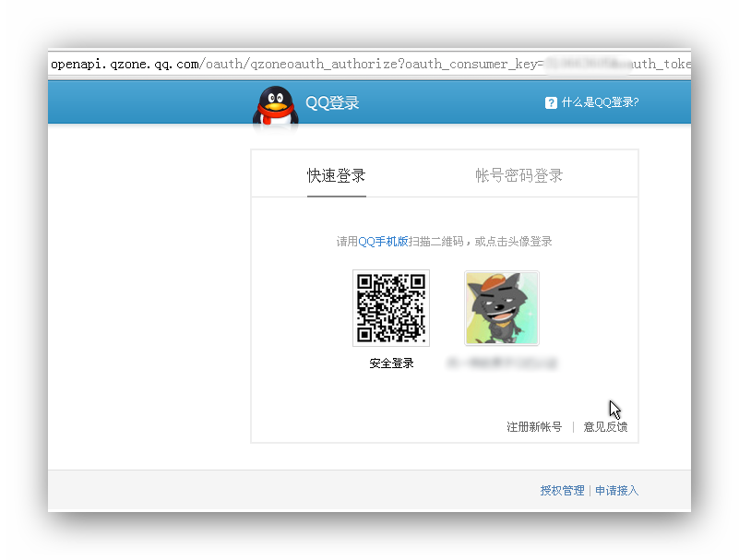Open 授权管理 link in footer
Image resolution: width=739 pixels, height=560 pixels.
562,491
